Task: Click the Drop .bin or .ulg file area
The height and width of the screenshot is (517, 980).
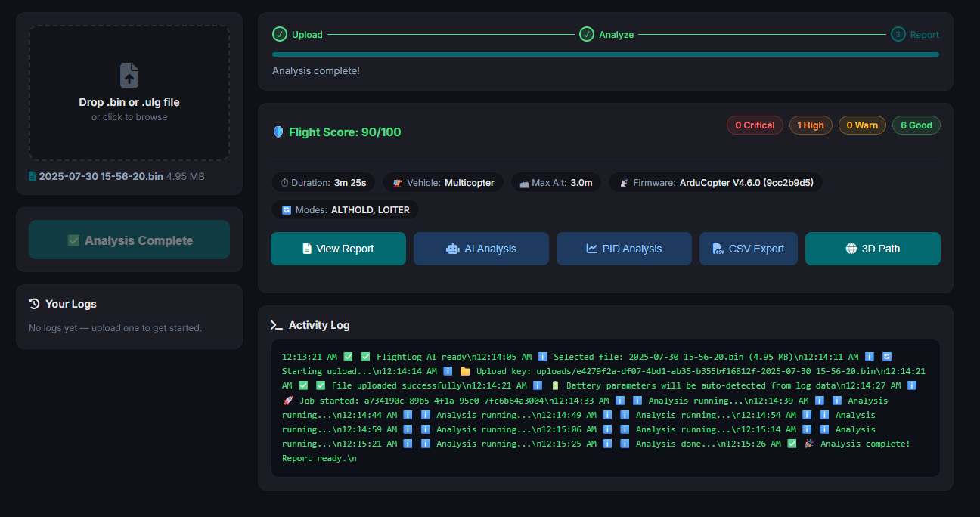Action: click(129, 93)
